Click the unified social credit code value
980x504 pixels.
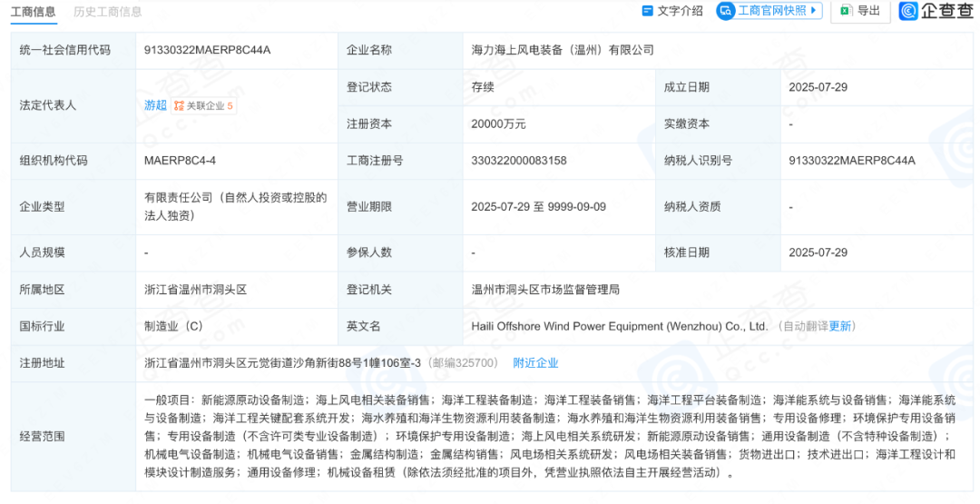[x=208, y=50]
